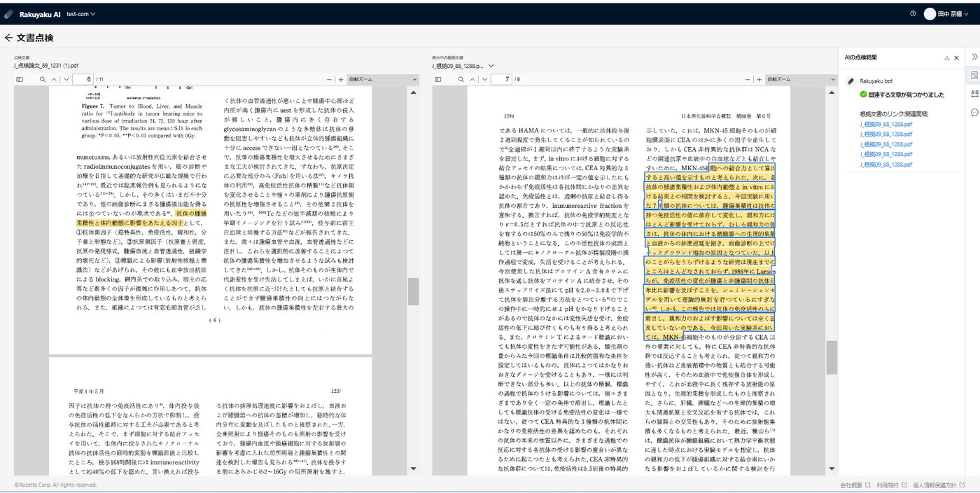The height and width of the screenshot is (493, 980).
Task: Click the Rakuyaku AI logo
Action: click(32, 13)
